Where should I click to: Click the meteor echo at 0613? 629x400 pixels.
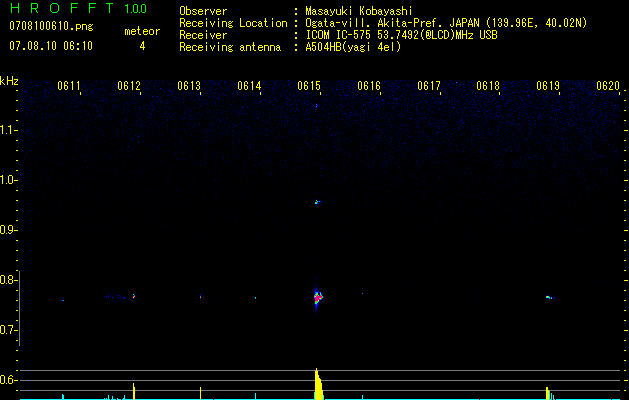(200, 297)
